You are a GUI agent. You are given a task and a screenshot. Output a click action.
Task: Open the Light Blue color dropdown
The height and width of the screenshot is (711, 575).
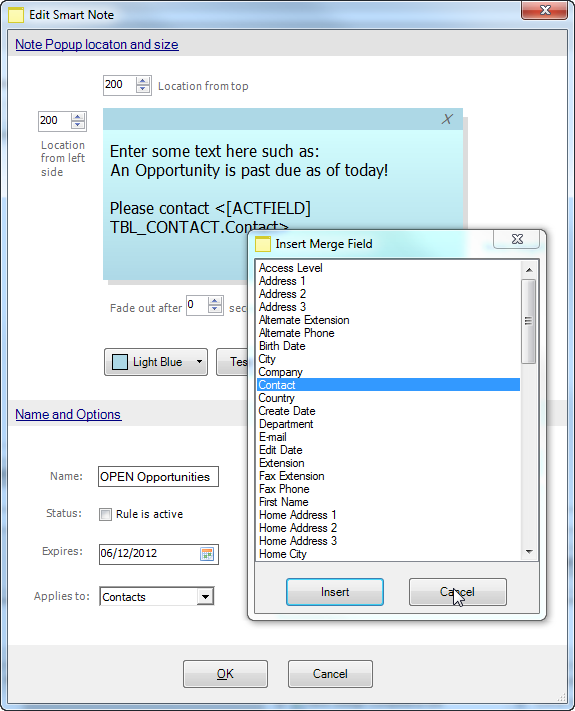[200, 362]
